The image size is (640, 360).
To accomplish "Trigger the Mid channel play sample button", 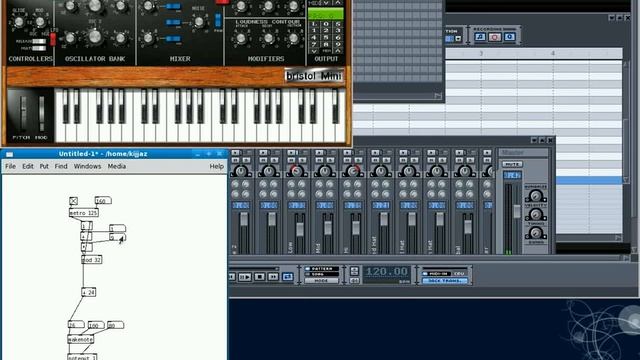I will pyautogui.click(x=320, y=153).
